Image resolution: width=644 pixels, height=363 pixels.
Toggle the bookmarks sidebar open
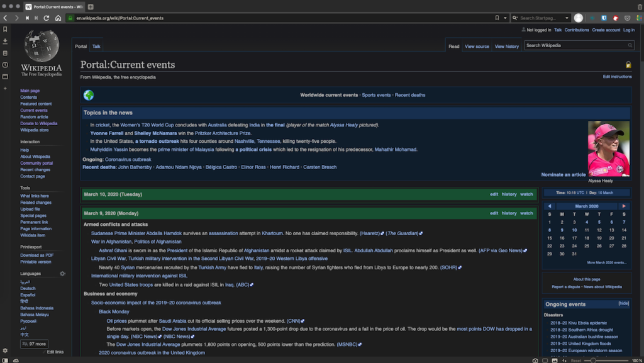pyautogui.click(x=5, y=30)
